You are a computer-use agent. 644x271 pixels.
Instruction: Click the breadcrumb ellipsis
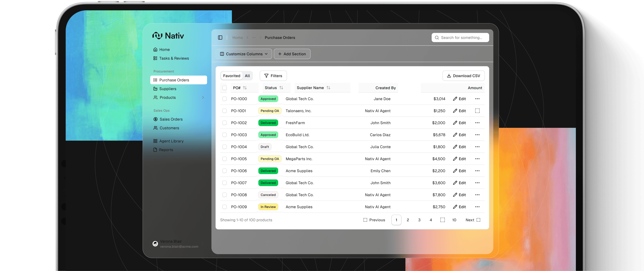click(x=254, y=37)
